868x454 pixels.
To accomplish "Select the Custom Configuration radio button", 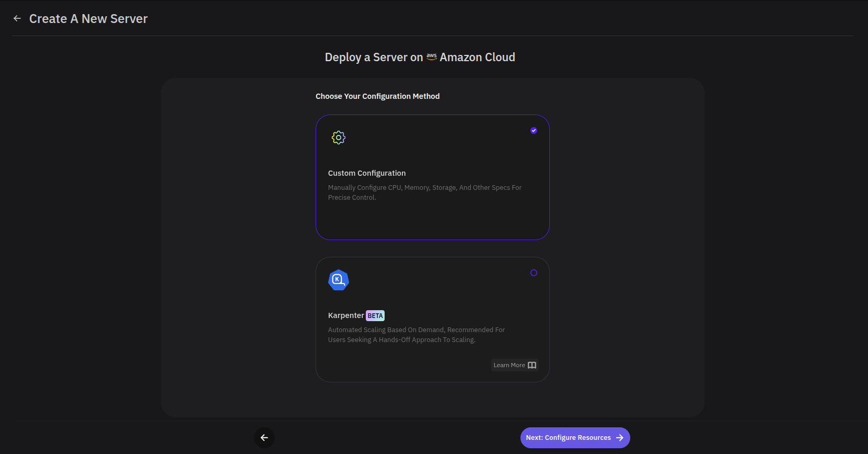I will click(x=534, y=130).
